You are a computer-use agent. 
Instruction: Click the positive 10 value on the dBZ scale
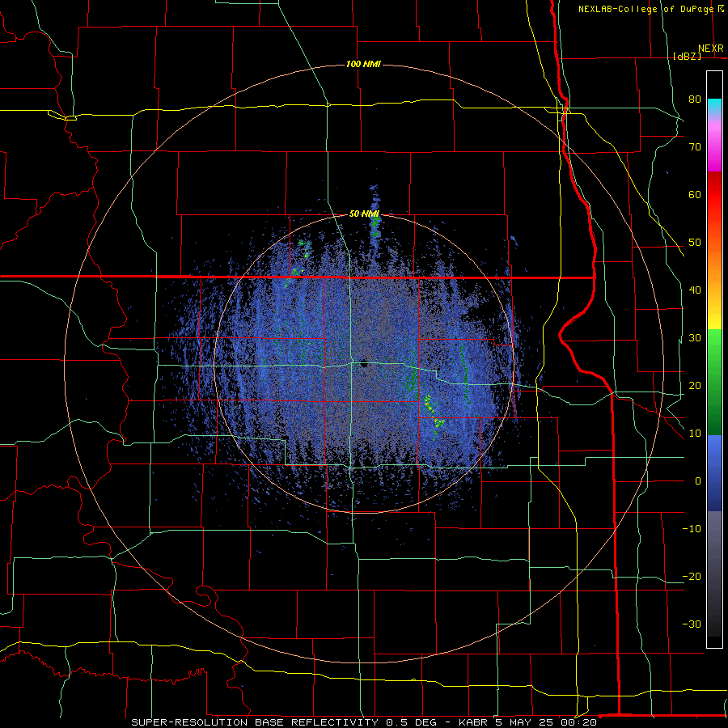(x=695, y=434)
